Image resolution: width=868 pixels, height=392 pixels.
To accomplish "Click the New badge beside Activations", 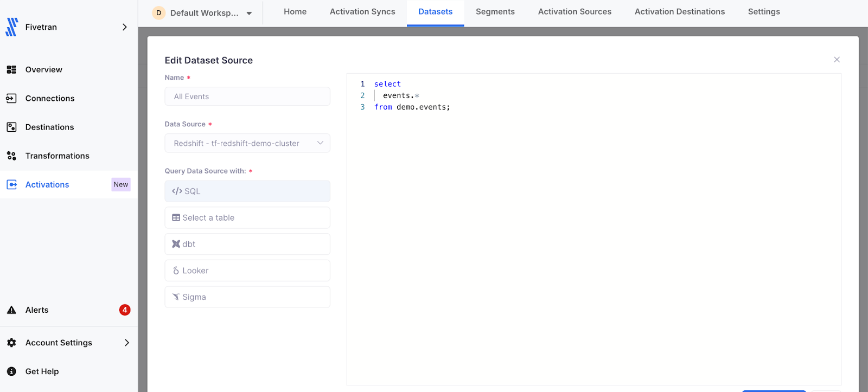I will (121, 184).
